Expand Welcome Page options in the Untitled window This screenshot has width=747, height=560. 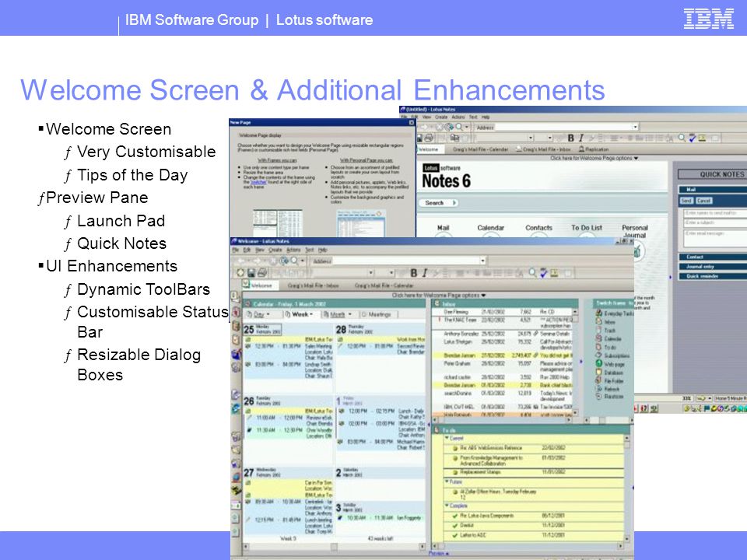coord(594,158)
